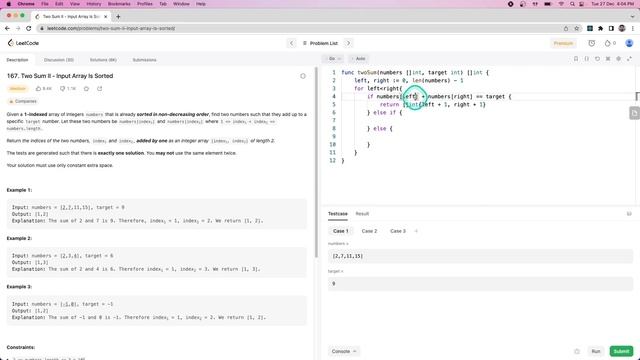Enter fullscreen editor mode
This screenshot has width=640, height=360.
629,59
